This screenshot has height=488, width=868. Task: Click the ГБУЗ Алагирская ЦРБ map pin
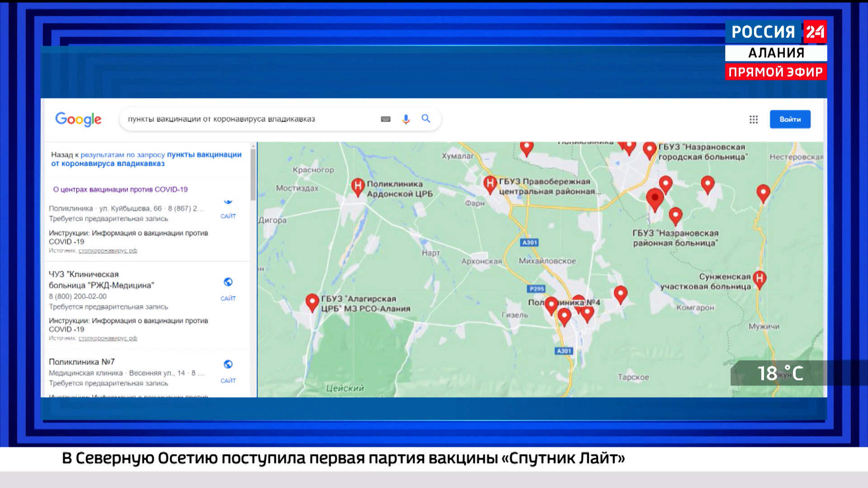point(312,303)
